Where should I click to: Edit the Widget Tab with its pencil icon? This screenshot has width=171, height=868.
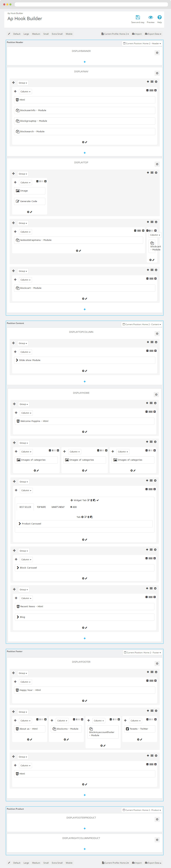(x=88, y=500)
